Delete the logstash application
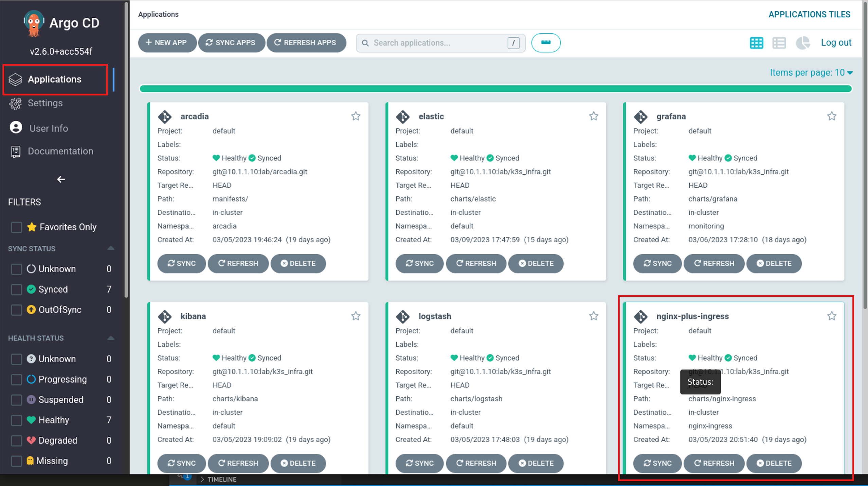The height and width of the screenshot is (486, 868). tap(536, 463)
